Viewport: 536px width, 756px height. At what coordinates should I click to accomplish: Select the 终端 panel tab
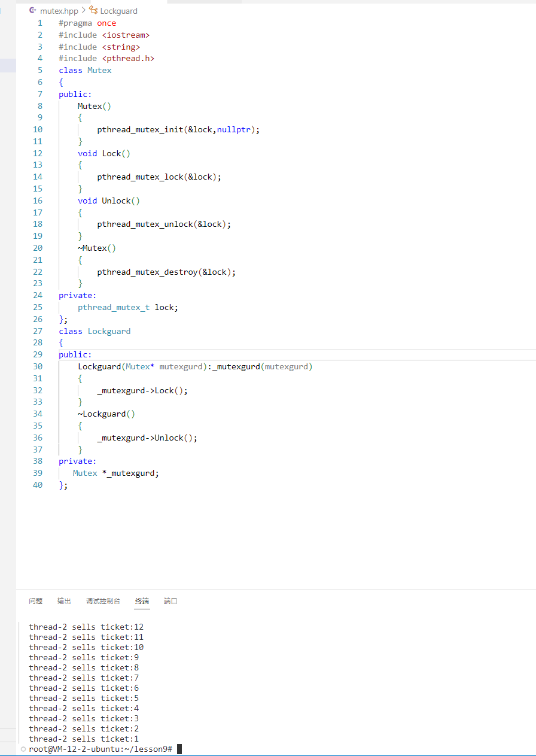[x=142, y=601]
